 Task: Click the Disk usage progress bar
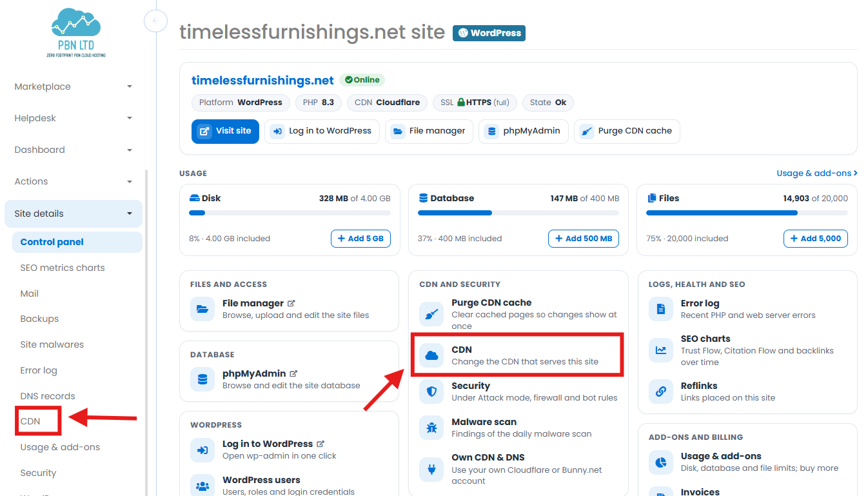(x=290, y=213)
